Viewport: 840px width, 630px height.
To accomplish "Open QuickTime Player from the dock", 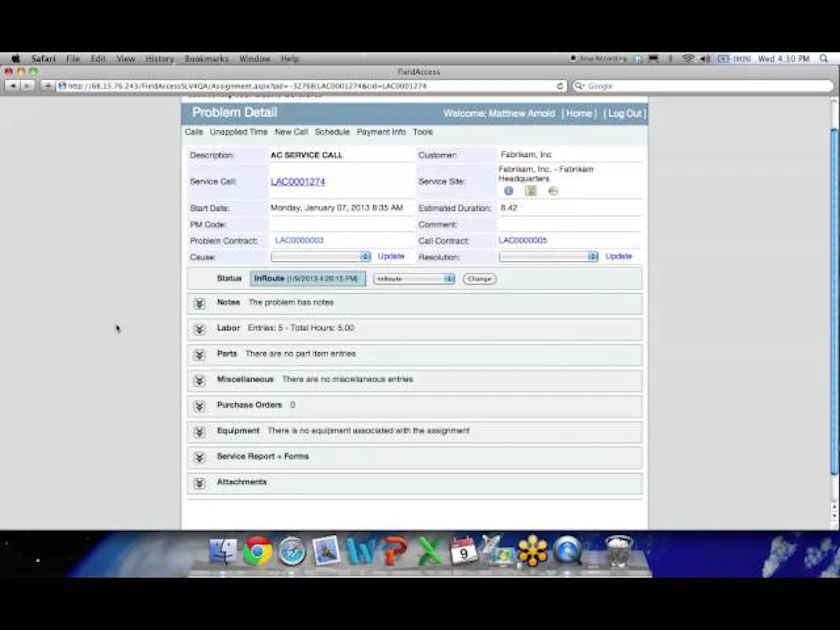I will 567,551.
